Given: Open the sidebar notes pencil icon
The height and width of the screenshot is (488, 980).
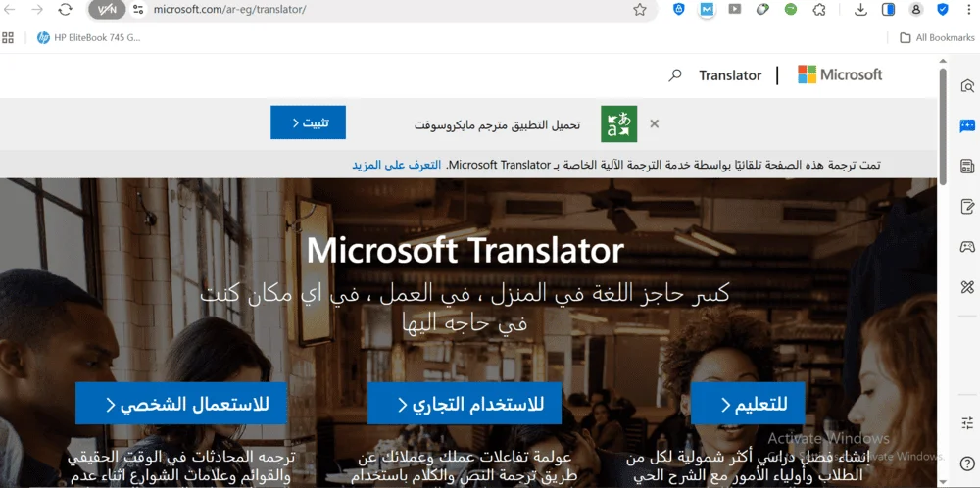Looking at the screenshot, I should (x=967, y=207).
